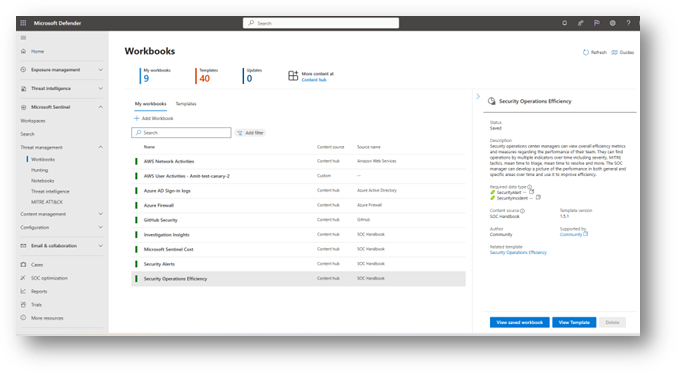This screenshot has height=374, width=678.
Task: Open Workspaces under Microsoft Sentinel
Action: tap(33, 121)
